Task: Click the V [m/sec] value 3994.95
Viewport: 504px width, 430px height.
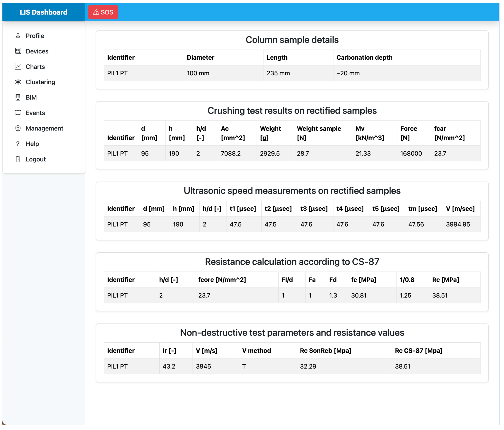Action: (458, 224)
